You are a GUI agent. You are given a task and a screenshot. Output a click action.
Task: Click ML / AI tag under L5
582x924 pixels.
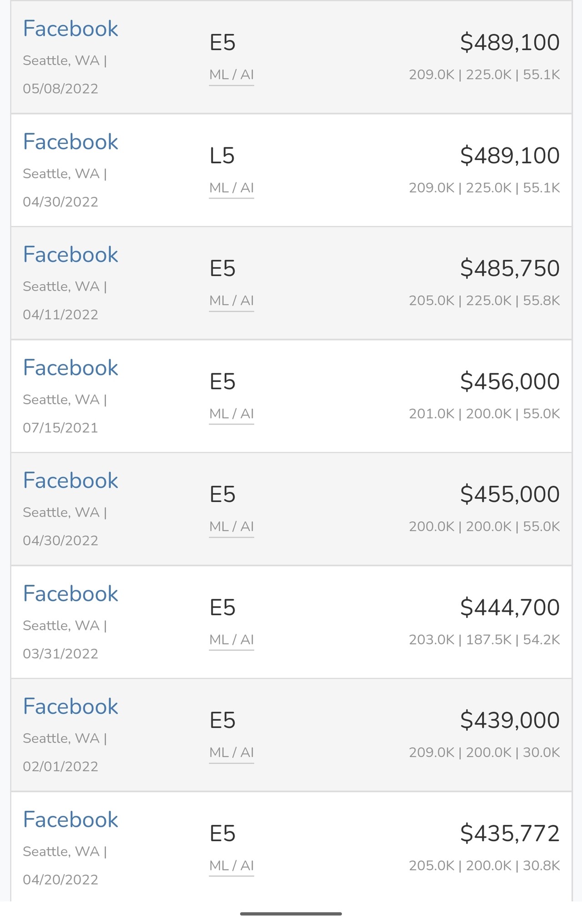point(231,188)
